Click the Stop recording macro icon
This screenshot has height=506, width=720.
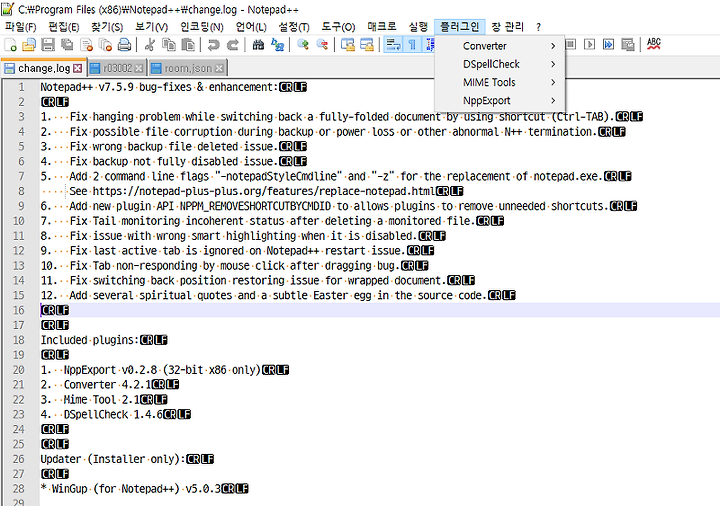click(571, 45)
